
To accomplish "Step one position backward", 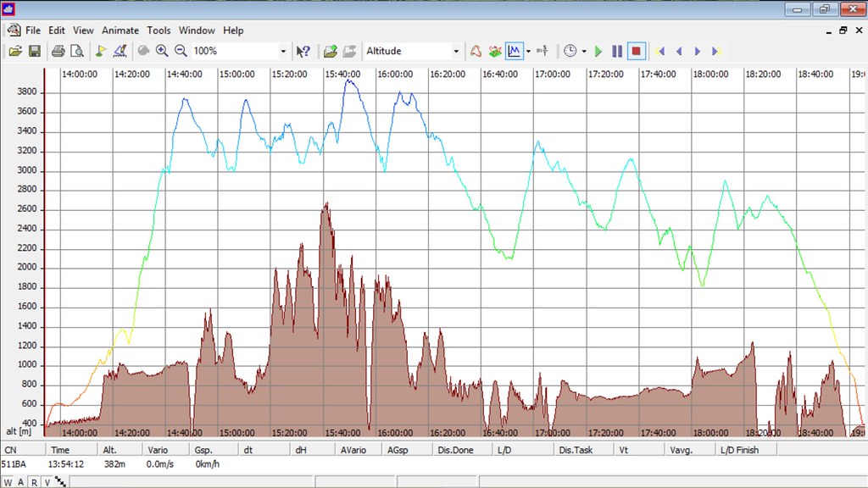I will (679, 52).
